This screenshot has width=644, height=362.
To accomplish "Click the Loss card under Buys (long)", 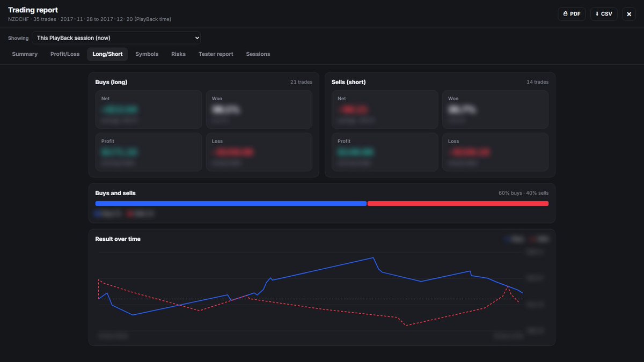I will pyautogui.click(x=259, y=152).
